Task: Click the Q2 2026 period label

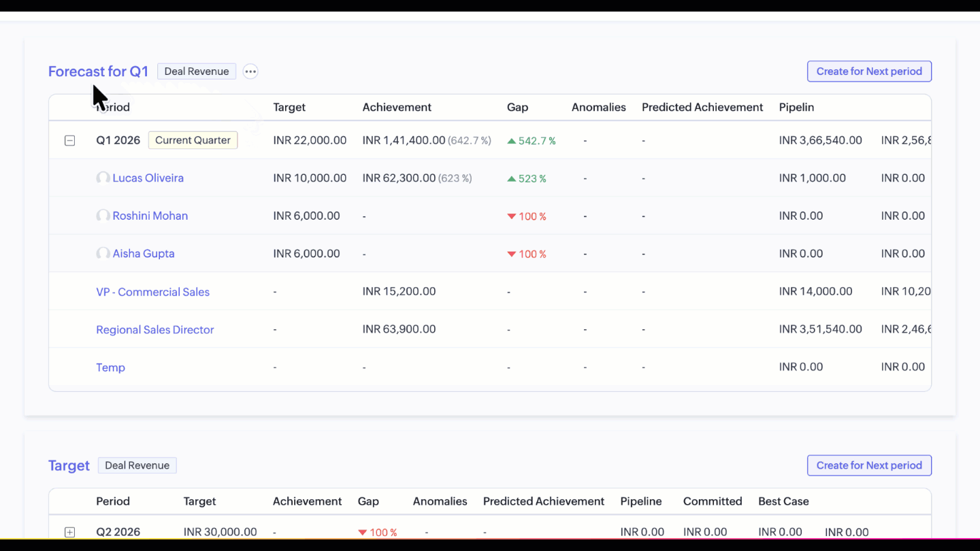Action: tap(118, 532)
